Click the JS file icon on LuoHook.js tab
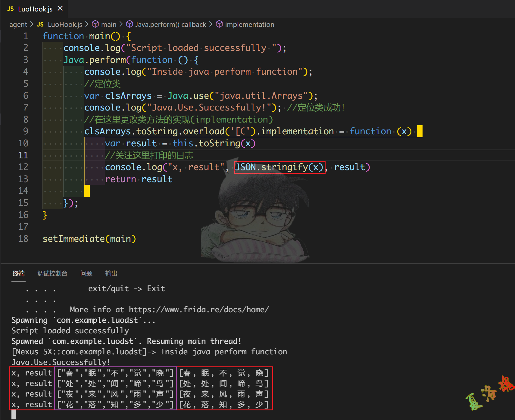The height and width of the screenshot is (420, 515). point(10,9)
